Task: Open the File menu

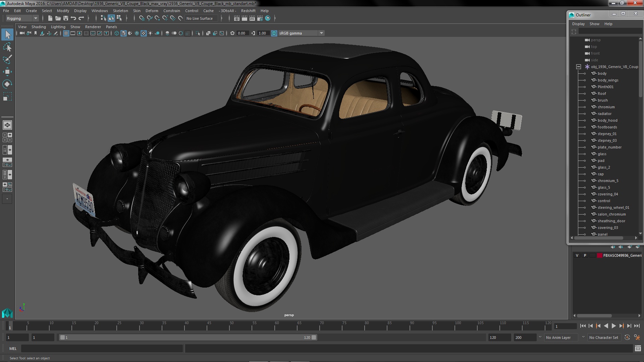Action: 6,11
